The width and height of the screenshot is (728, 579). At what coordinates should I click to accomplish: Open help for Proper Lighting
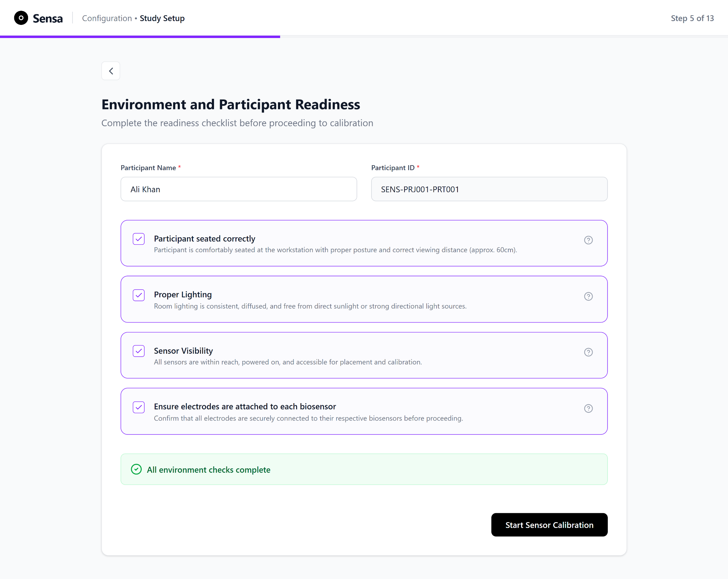588,296
